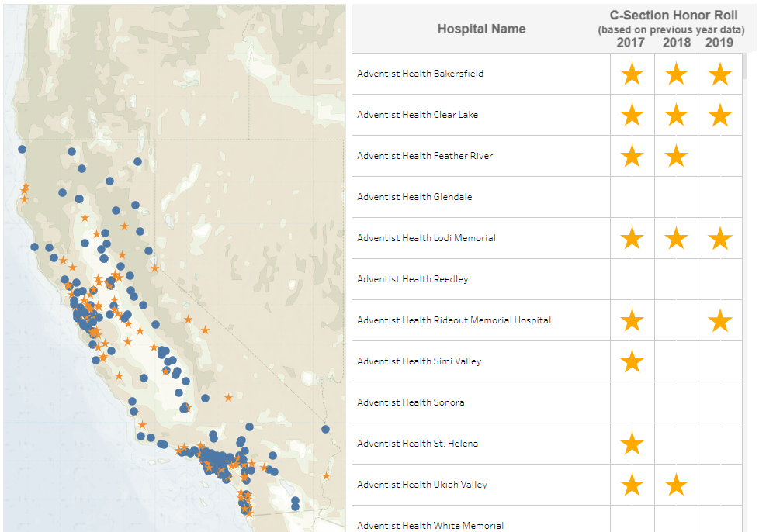The height and width of the screenshot is (532, 759).
Task: Select the 2017 column header
Action: click(x=631, y=43)
